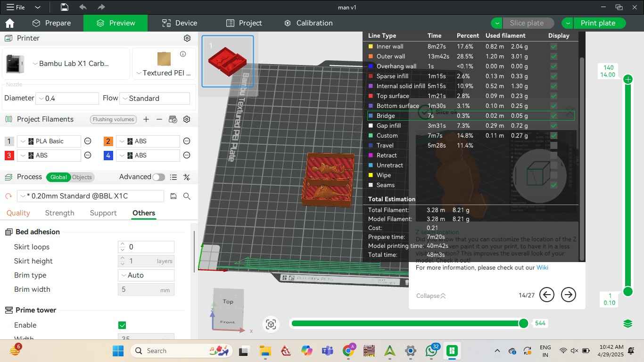The height and width of the screenshot is (362, 644).
Task: Toggle Inner wall display checkbox
Action: point(554,47)
